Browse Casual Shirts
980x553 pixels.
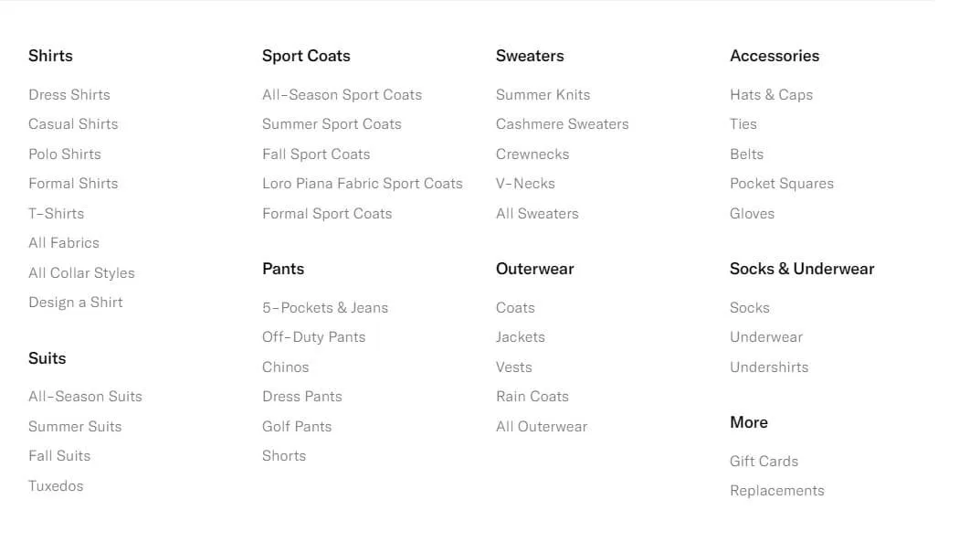click(x=73, y=123)
